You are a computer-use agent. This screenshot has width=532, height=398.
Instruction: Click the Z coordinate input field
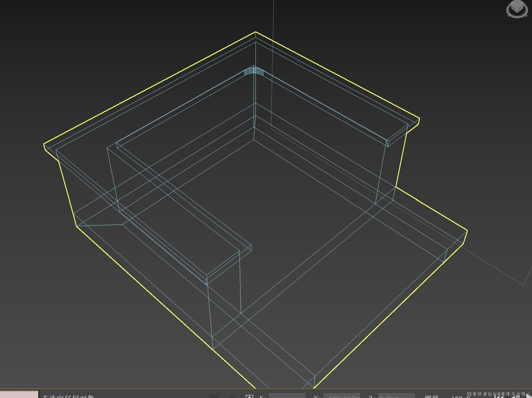click(x=397, y=396)
